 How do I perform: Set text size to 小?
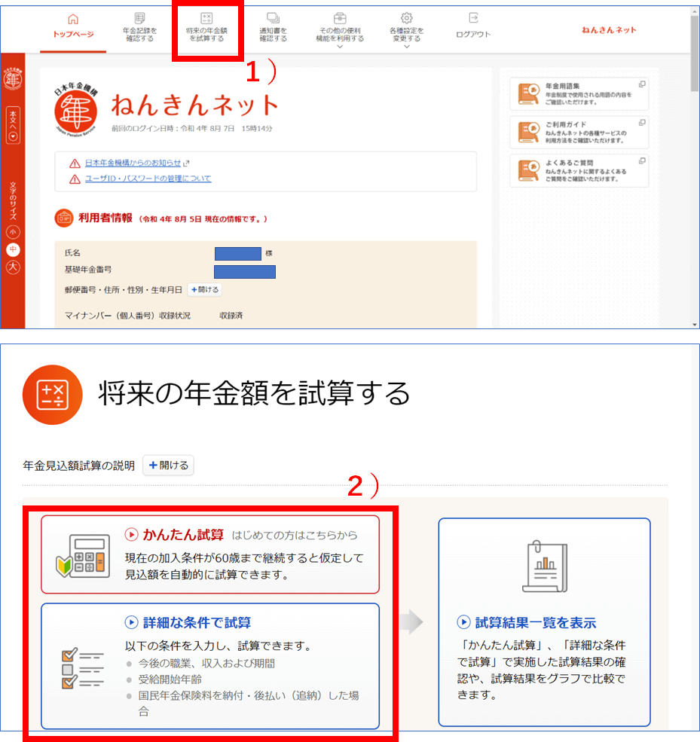point(13,232)
